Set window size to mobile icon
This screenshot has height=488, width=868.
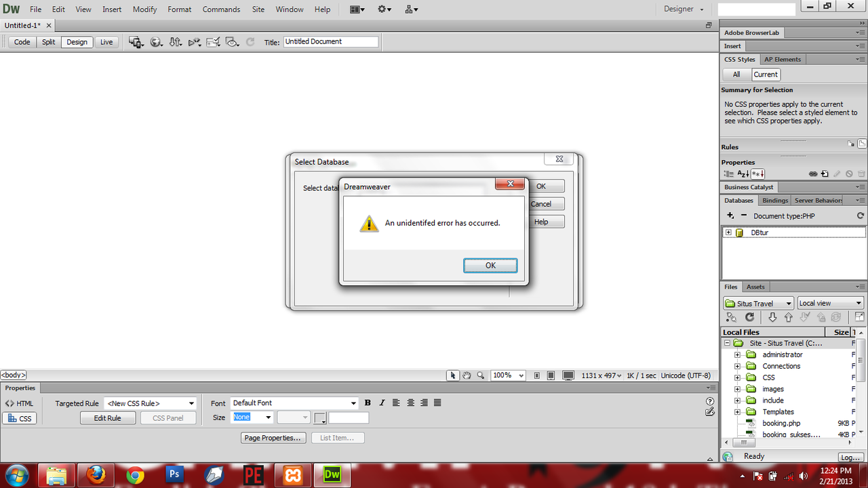point(536,375)
